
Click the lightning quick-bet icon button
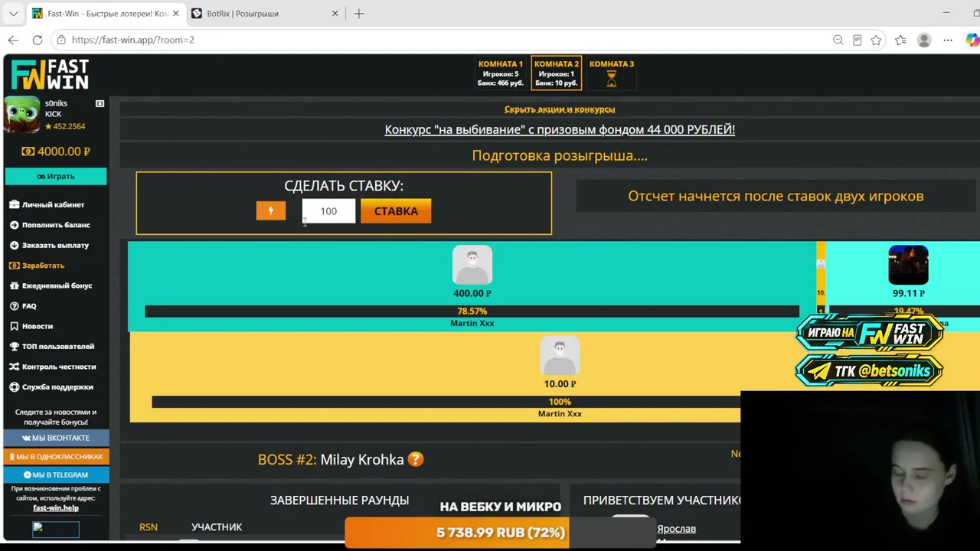pyautogui.click(x=270, y=210)
